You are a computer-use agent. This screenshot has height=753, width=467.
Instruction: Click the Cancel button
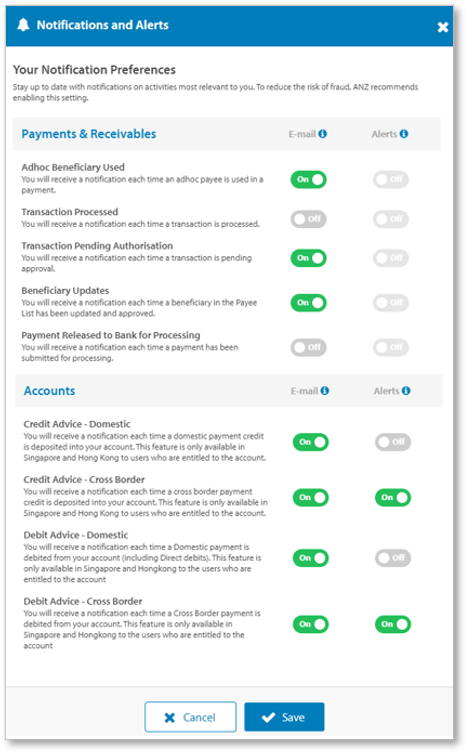pyautogui.click(x=190, y=717)
